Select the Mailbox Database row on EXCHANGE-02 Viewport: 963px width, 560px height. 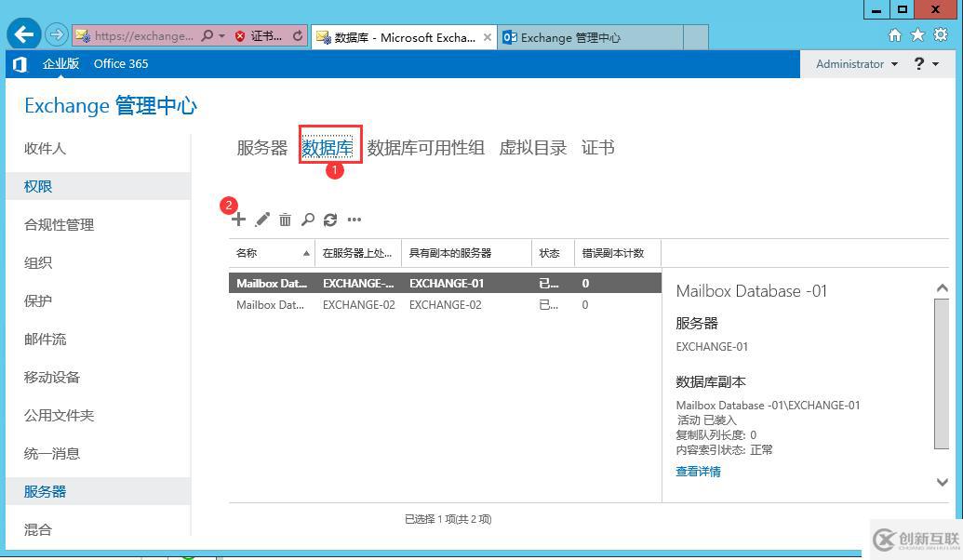point(372,304)
